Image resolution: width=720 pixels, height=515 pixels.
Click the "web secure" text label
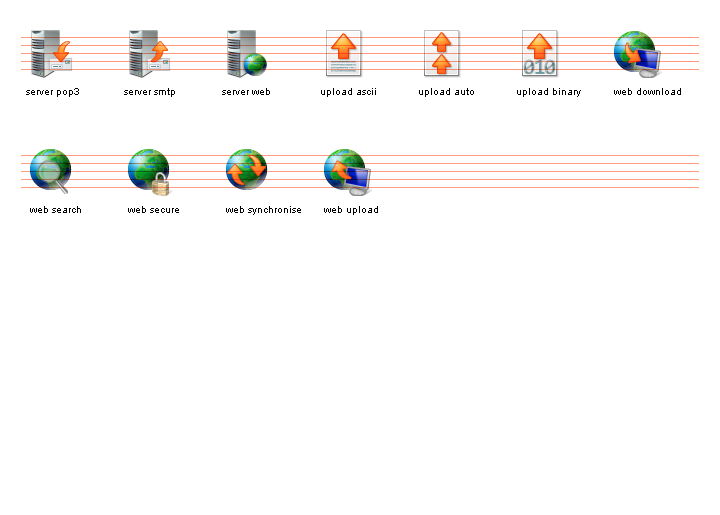point(154,210)
